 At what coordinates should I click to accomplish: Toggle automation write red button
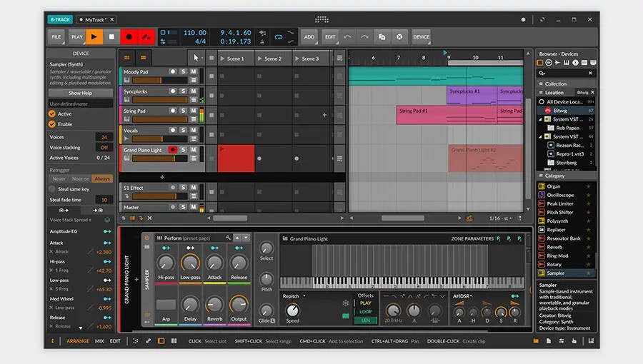(146, 37)
